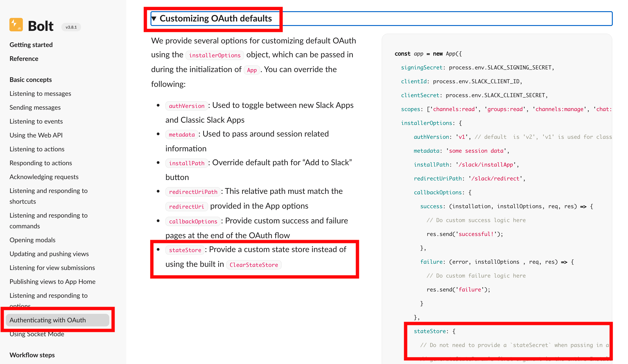Image resolution: width=628 pixels, height=364 pixels.
Task: Click the v3.8.1 version badge
Action: click(71, 27)
